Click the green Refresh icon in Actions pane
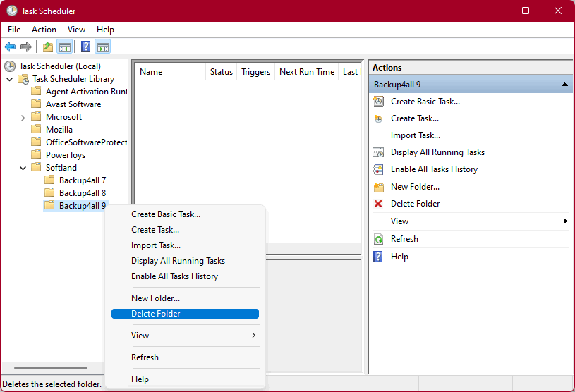 click(378, 239)
